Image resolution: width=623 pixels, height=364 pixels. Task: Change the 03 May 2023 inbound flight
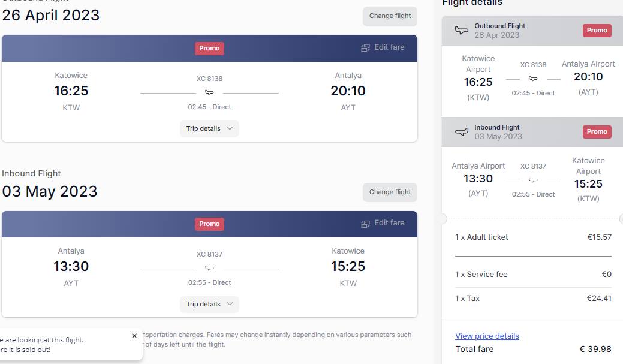click(x=390, y=192)
